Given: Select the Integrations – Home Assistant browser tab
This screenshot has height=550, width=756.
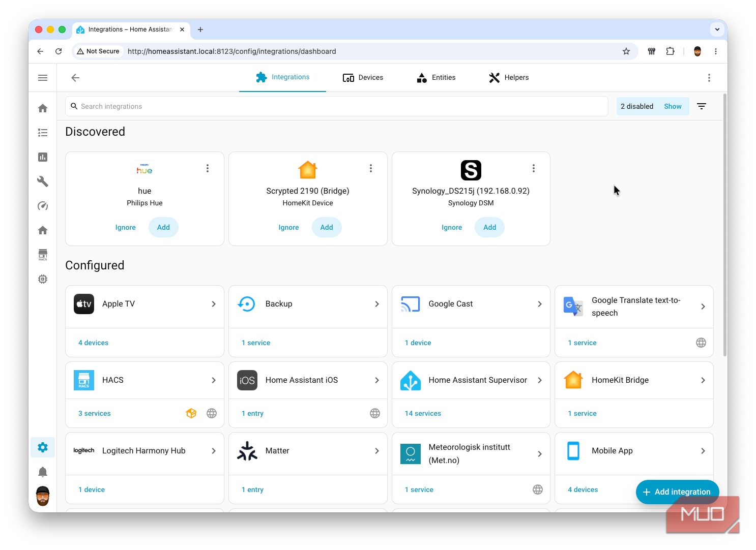Looking at the screenshot, I should tap(131, 29).
